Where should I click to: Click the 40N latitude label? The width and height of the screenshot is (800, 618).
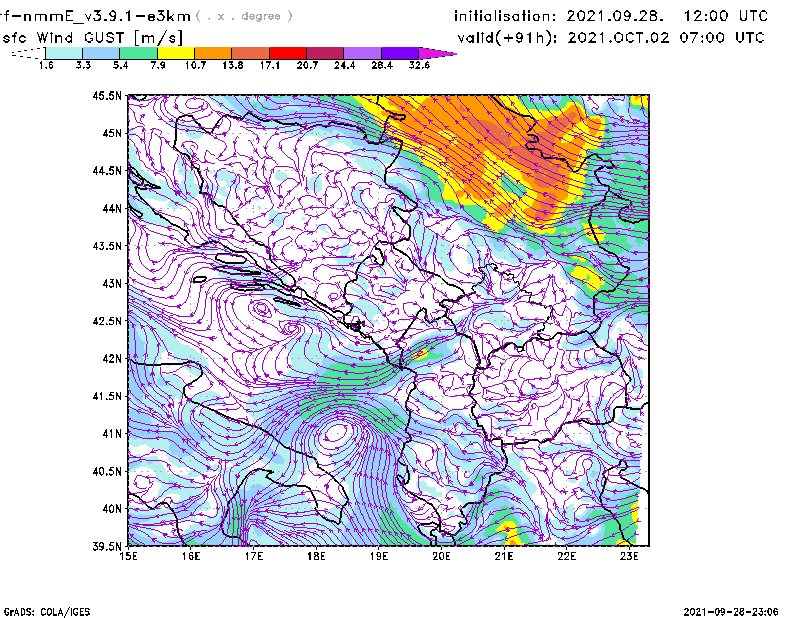(112, 509)
